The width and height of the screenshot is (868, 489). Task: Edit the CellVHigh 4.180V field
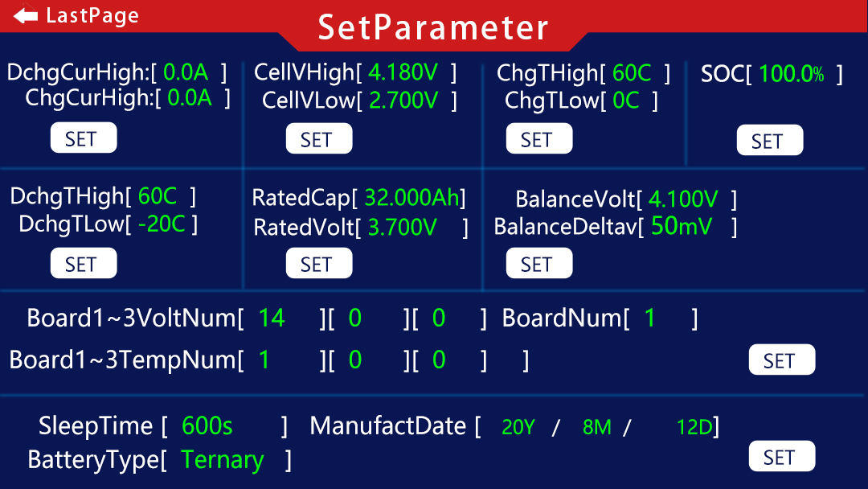click(403, 72)
